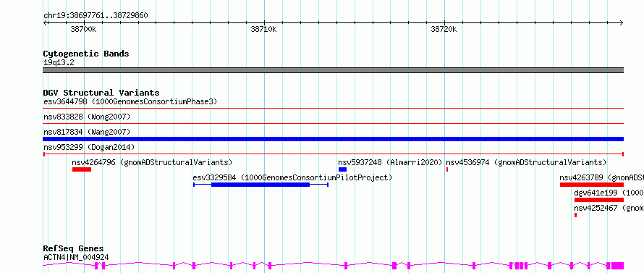Open nsv833828 (Wong2007) variant label
This screenshot has height=273, width=644.
[x=87, y=117]
